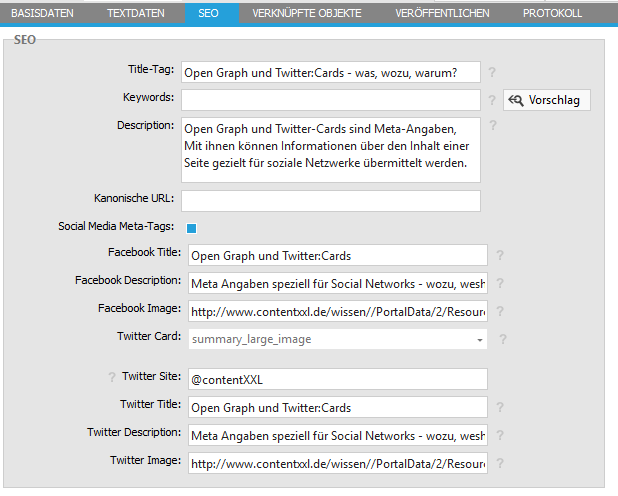Show help icon left of Twitter Site
This screenshot has height=496, width=618.
pyautogui.click(x=112, y=377)
